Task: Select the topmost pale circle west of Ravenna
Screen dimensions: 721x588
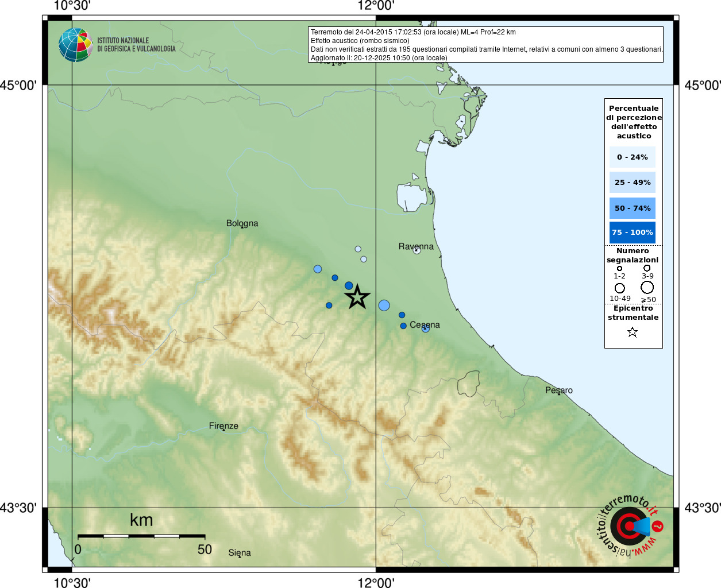Action: click(x=358, y=249)
